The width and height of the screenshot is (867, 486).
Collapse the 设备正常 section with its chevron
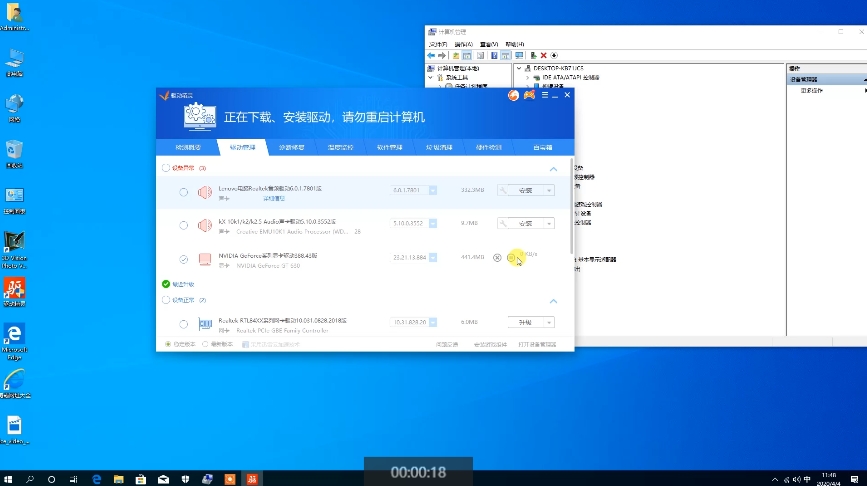553,301
